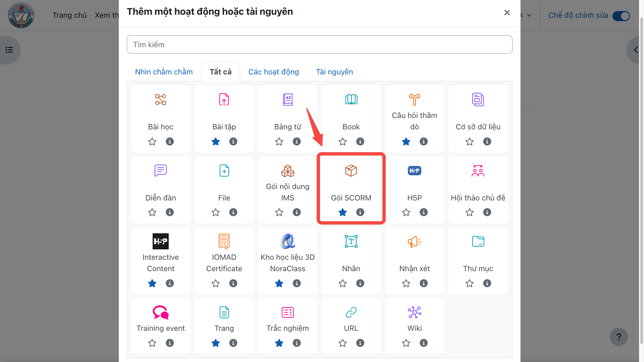Viewport: 644px width, 362px height.
Task: Select the File resource icon
Action: [224, 171]
